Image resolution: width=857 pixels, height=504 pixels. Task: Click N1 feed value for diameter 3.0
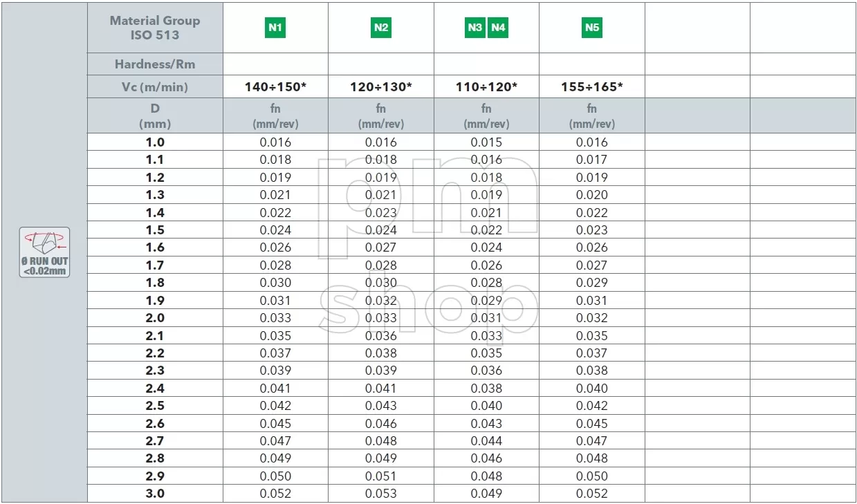click(x=275, y=494)
